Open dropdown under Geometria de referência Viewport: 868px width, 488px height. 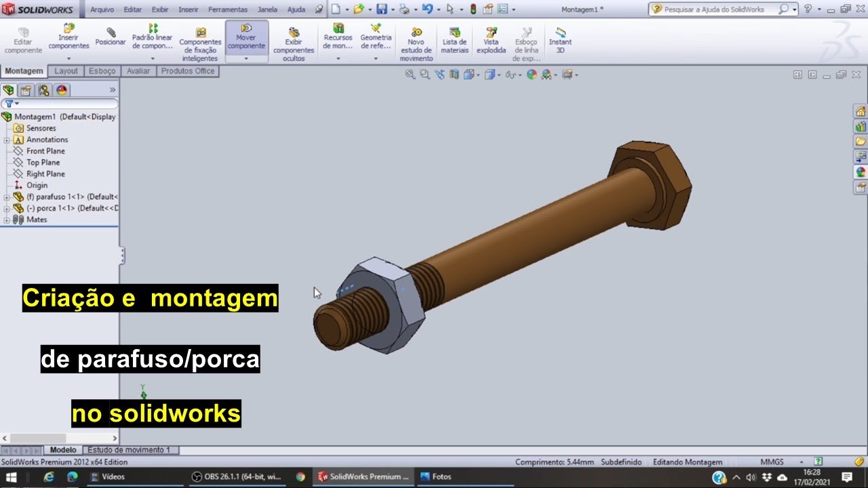[x=376, y=58]
